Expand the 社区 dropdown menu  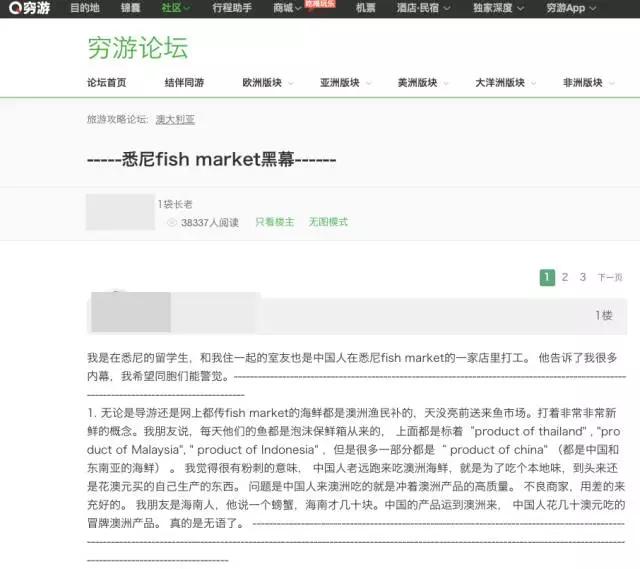pos(176,8)
